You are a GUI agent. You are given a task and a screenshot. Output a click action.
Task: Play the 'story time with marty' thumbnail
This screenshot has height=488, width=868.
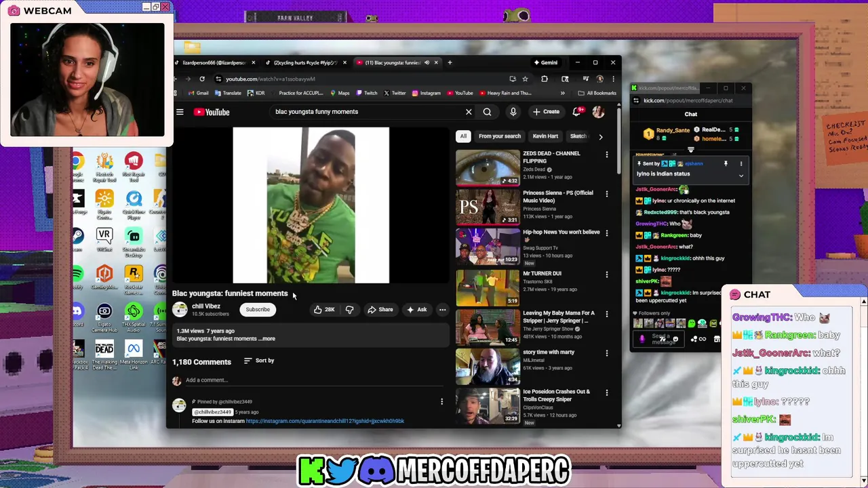(x=488, y=366)
